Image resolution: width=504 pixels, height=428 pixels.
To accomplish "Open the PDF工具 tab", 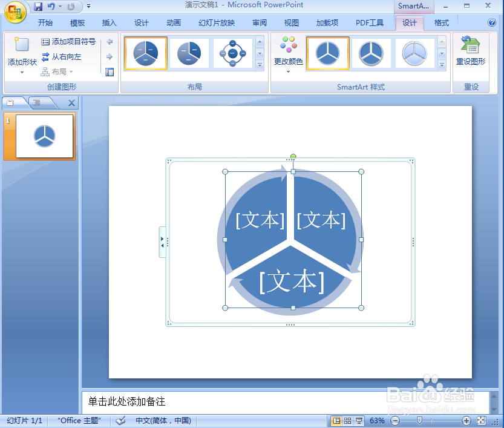I will click(370, 23).
